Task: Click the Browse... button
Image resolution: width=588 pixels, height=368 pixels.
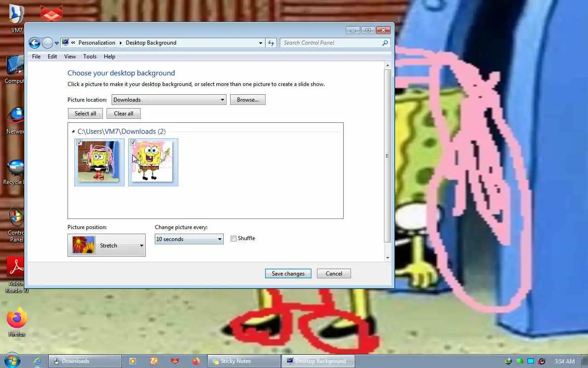Action: 248,100
